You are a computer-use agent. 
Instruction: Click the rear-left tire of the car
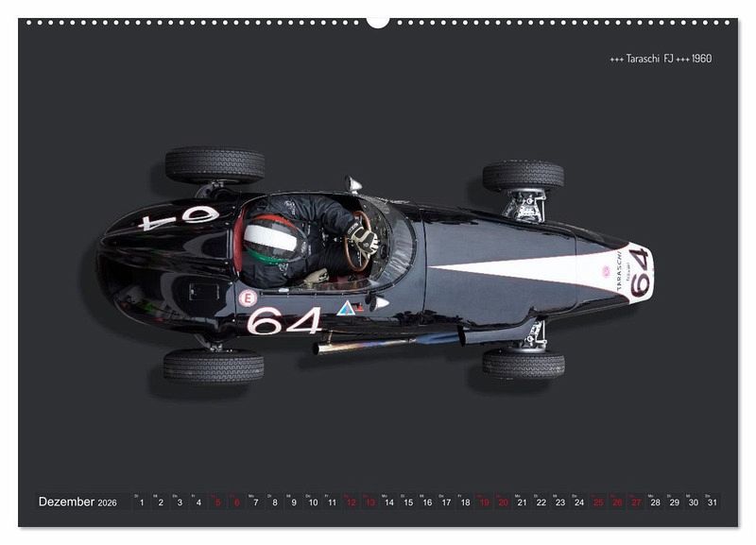pos(215,165)
